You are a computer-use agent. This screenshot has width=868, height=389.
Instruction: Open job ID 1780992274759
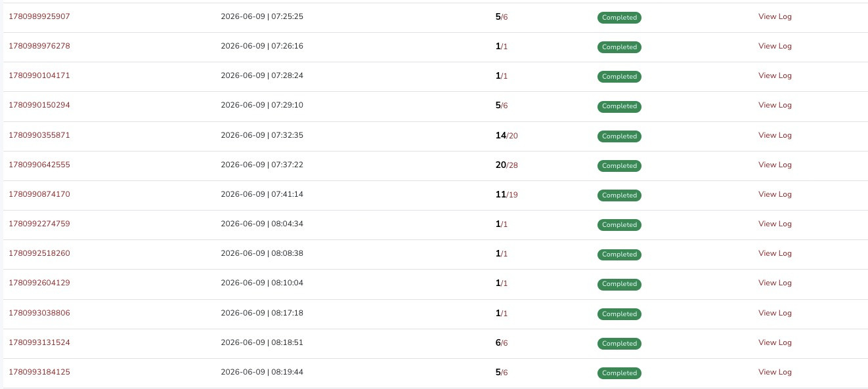click(39, 224)
